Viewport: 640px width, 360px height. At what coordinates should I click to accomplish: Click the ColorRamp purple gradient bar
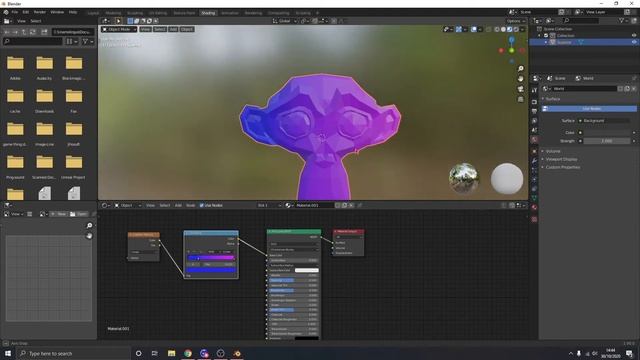(x=211, y=258)
